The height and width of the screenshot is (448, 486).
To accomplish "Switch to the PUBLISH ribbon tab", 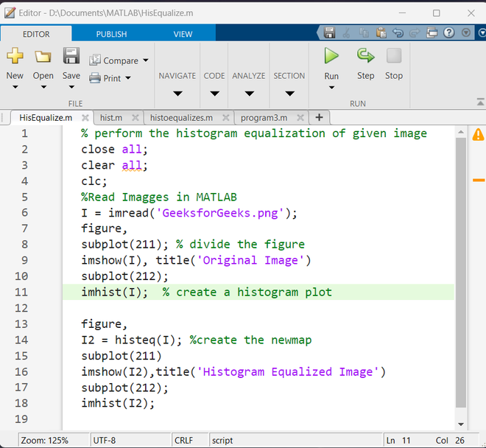I will 111,34.
